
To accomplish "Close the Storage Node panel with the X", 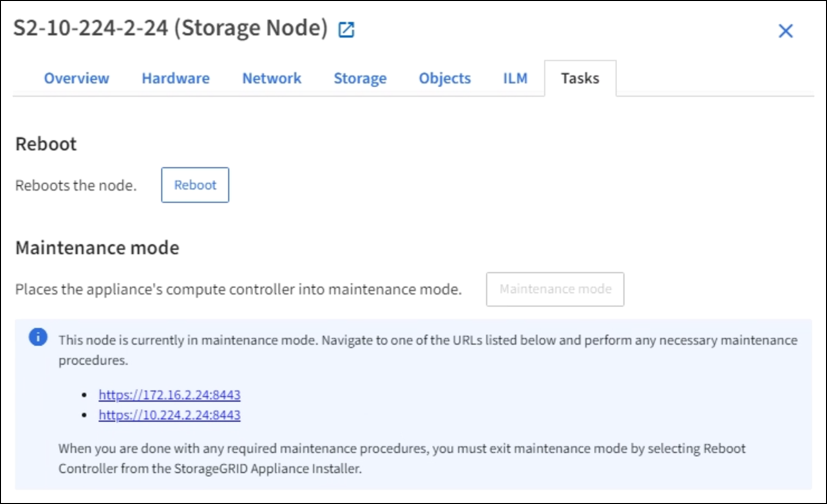I will 785,31.
